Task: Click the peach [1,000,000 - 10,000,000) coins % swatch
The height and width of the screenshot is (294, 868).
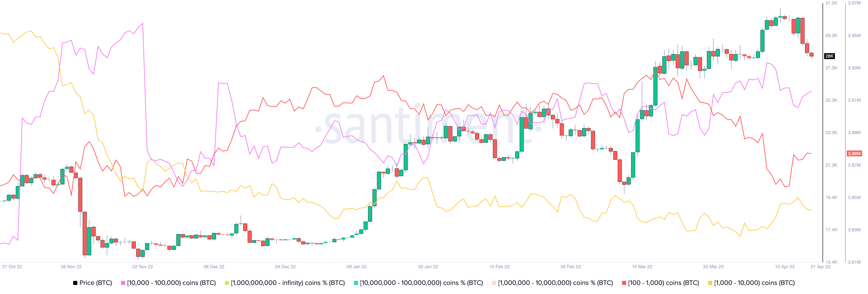Action: point(494,283)
